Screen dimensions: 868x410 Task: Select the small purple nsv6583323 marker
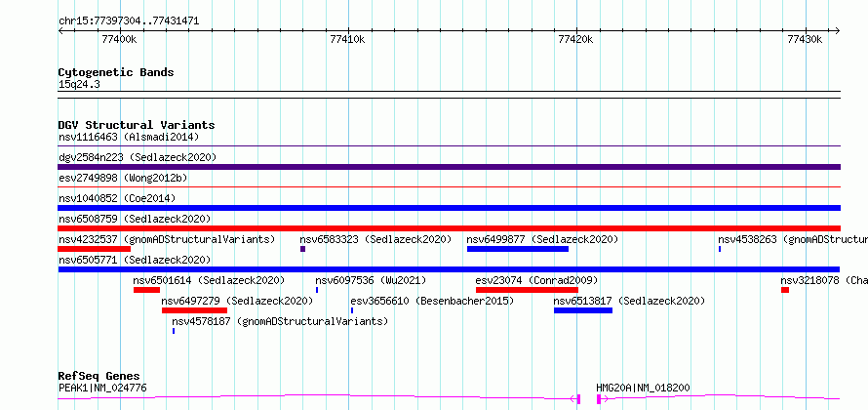coord(302,249)
